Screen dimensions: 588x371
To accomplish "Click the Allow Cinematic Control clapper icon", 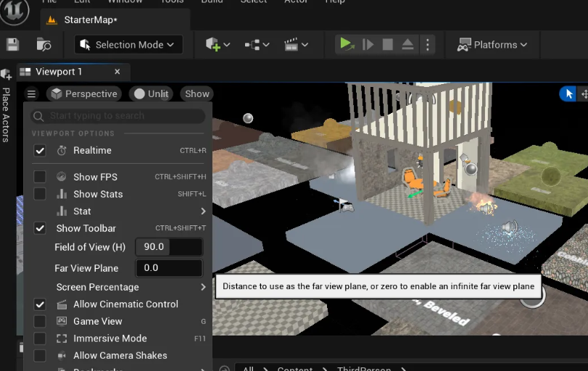I will (x=62, y=304).
